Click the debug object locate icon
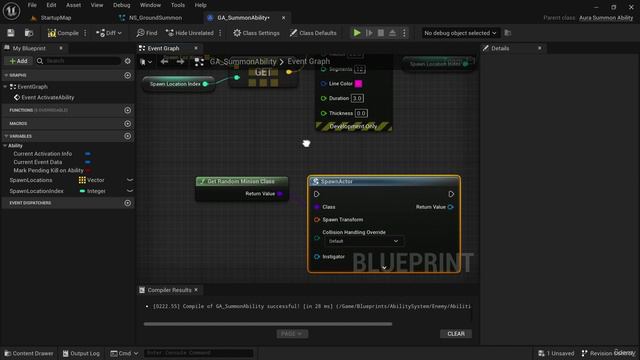Viewport: 640px width, 360px height. pyautogui.click(x=508, y=33)
